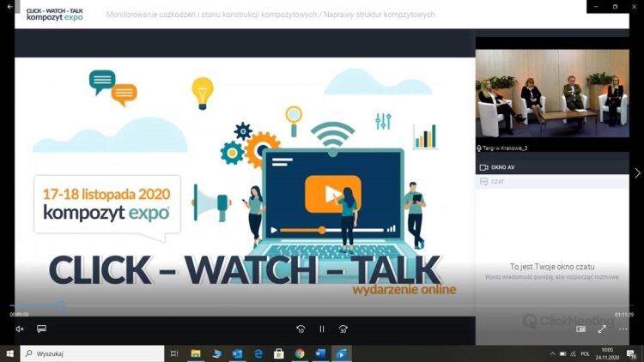The height and width of the screenshot is (362, 644).
Task: Open the clock showing 24.11.2020
Action: 607,353
